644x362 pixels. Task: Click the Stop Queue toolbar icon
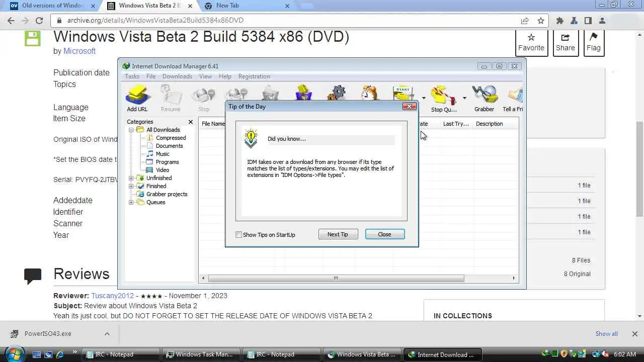point(444,98)
